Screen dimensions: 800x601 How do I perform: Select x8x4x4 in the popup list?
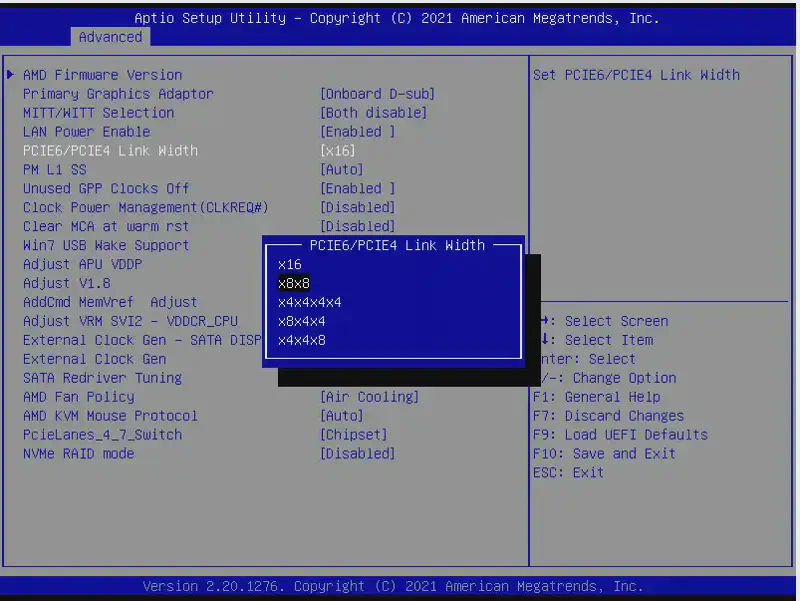point(302,321)
